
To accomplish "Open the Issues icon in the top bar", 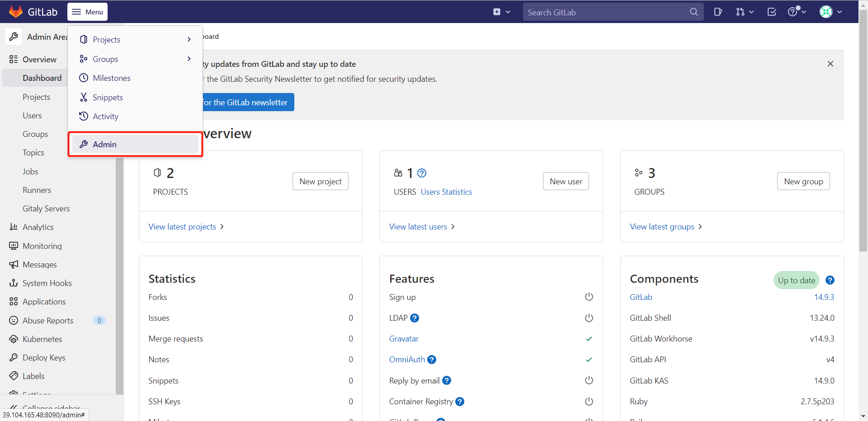I will (x=718, y=12).
